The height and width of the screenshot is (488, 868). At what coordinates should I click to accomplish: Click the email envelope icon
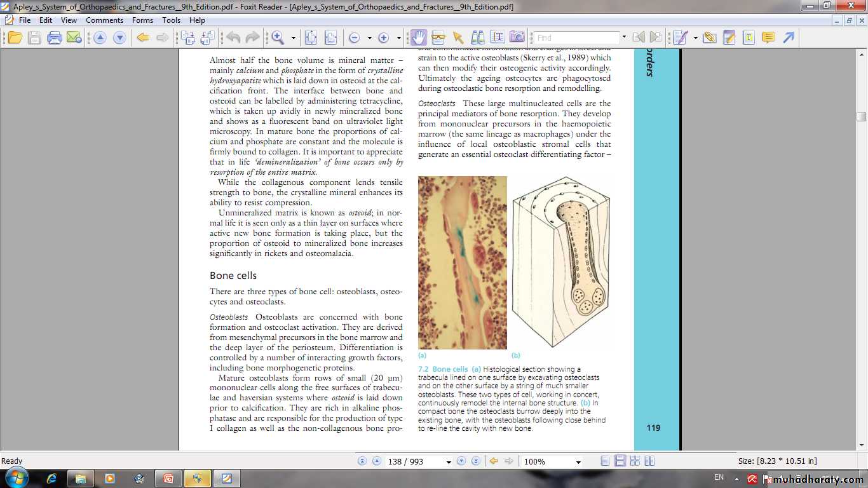pyautogui.click(x=74, y=37)
